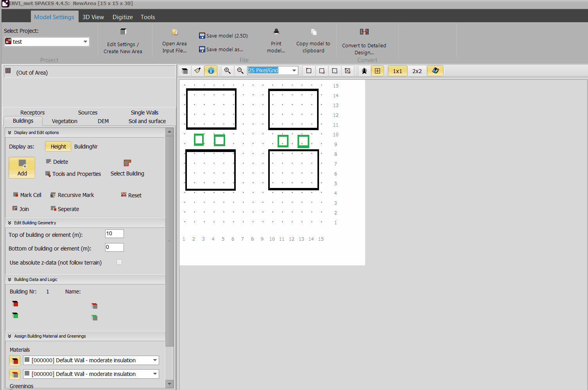Screen dimensions: 588x390
Task: Click the Select Building tool icon
Action: [127, 163]
